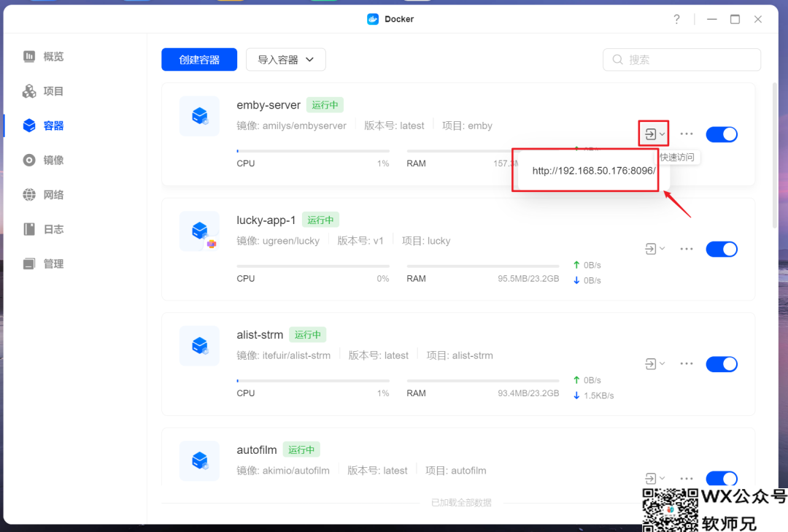Screen dimensions: 788x532
Task: Click the 运行中 status badge of emby-server
Action: click(325, 105)
